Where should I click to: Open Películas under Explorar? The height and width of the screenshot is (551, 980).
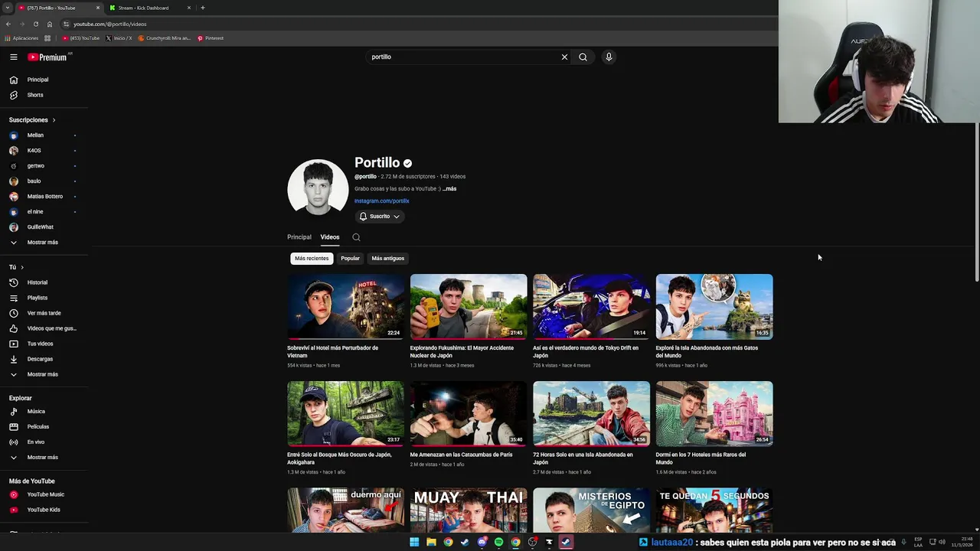click(x=44, y=426)
